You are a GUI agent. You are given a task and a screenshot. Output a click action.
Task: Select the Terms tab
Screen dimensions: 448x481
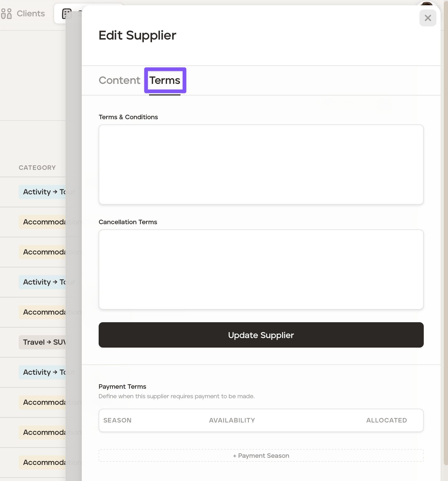pos(165,80)
